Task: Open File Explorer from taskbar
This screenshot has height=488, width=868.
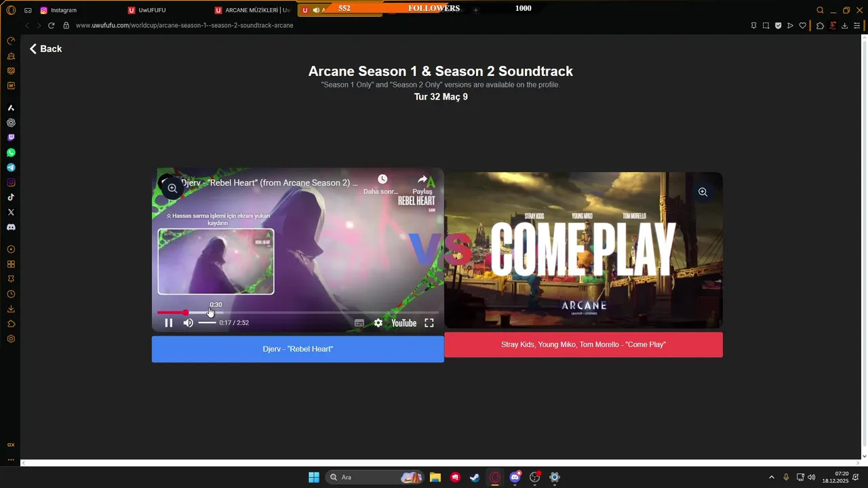Action: (435, 477)
